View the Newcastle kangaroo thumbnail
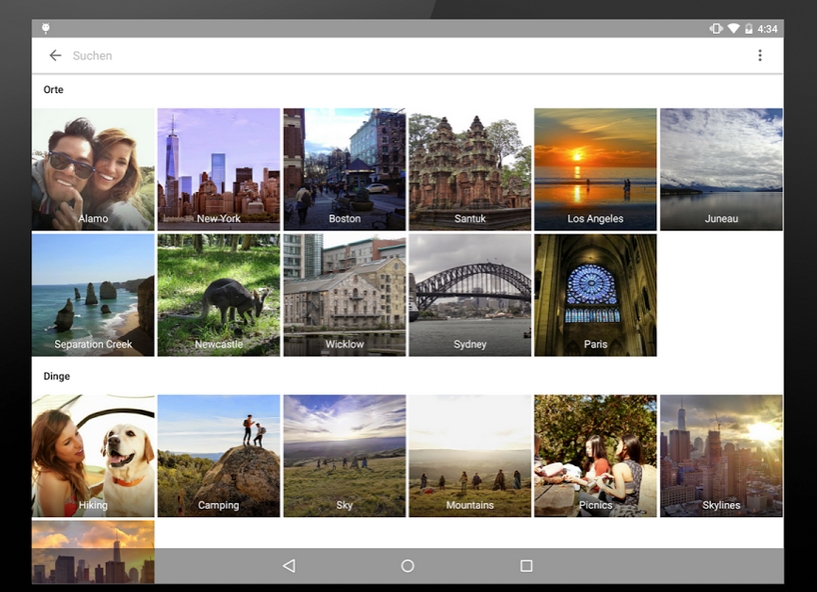The height and width of the screenshot is (592, 817). tap(218, 295)
